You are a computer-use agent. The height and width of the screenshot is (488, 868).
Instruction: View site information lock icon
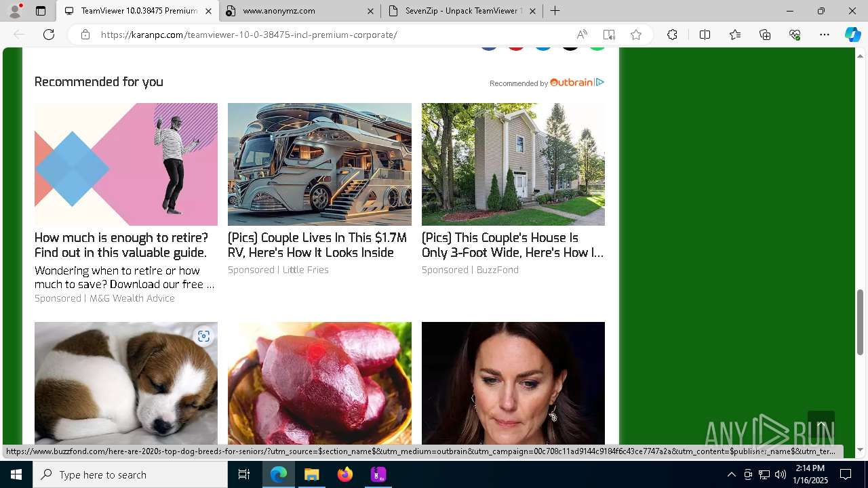coord(85,35)
